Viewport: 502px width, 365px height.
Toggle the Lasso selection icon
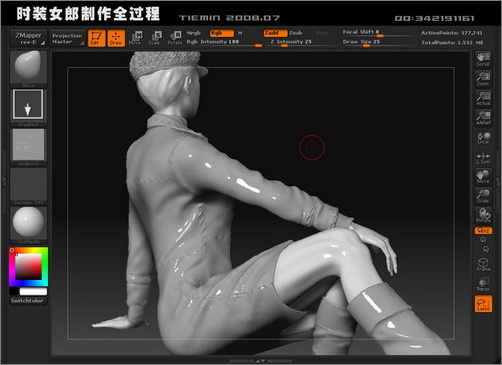pyautogui.click(x=483, y=304)
